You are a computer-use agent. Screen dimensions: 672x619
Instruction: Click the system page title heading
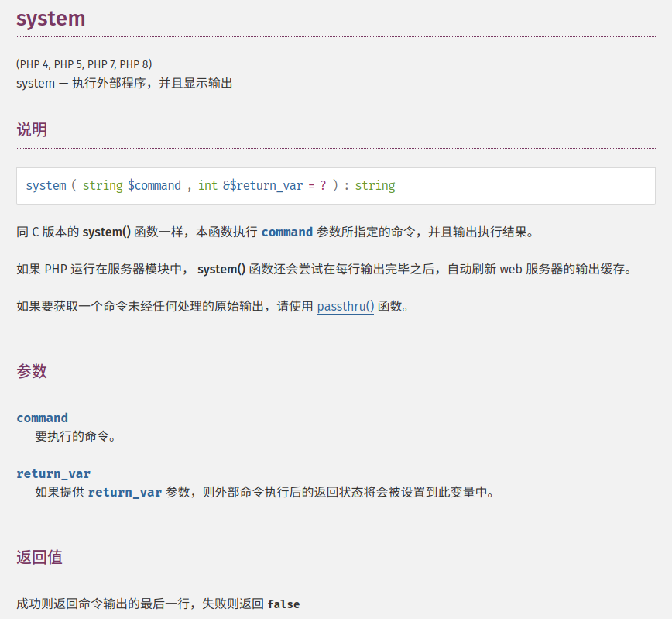(x=50, y=18)
